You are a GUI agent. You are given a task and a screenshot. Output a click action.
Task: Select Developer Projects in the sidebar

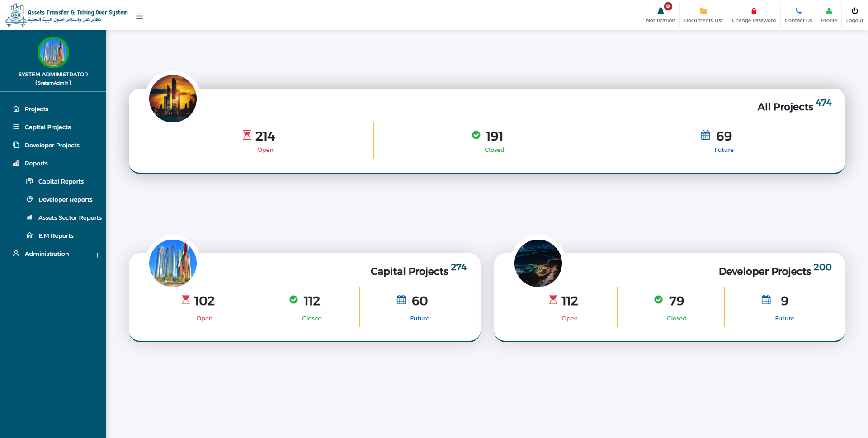coord(53,145)
